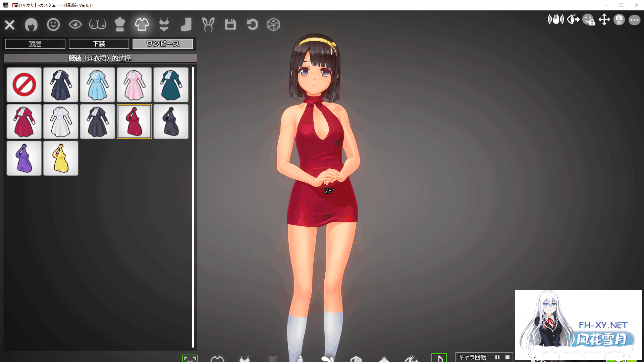
Task: Select the eye customization icon
Action: point(75,24)
